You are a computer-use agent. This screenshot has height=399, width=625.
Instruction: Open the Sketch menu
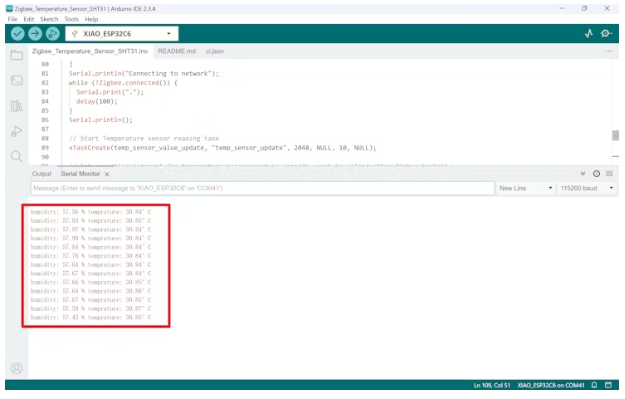pos(49,19)
